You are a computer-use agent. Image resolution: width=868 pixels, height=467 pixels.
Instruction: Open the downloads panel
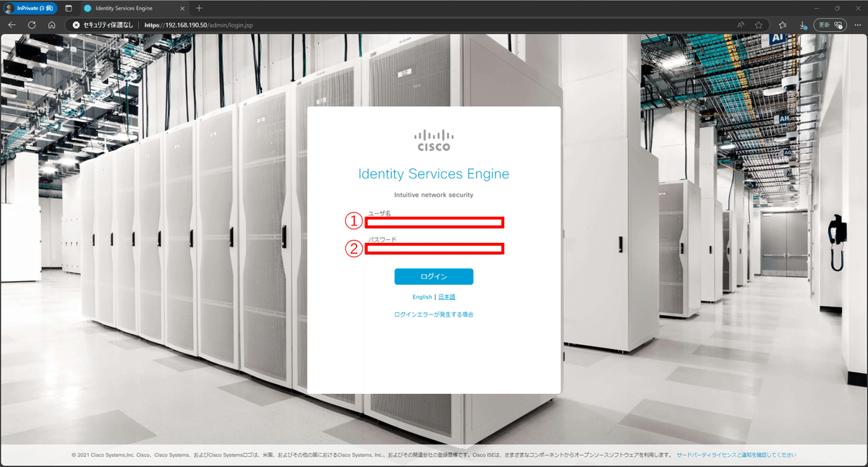803,25
